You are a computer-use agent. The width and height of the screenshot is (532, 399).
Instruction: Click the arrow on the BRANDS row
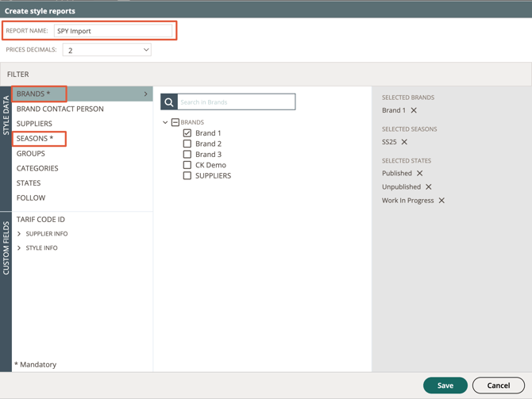point(145,94)
